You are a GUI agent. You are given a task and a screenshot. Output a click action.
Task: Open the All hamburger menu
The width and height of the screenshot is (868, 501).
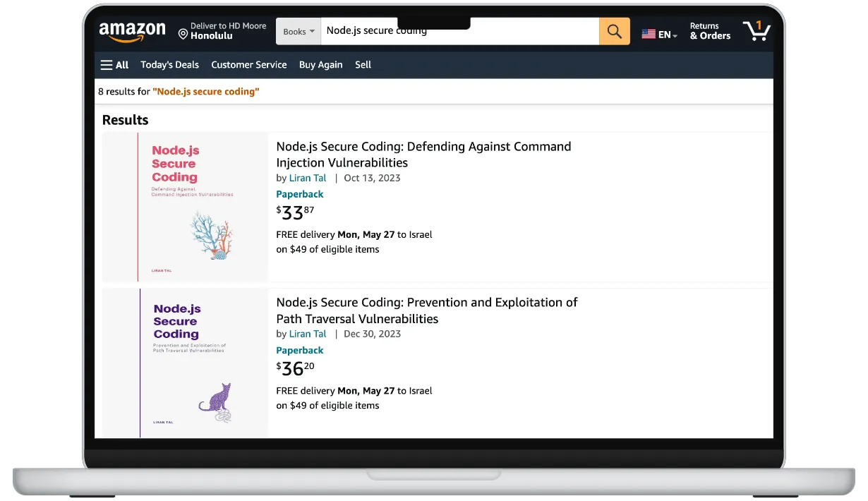(x=114, y=64)
